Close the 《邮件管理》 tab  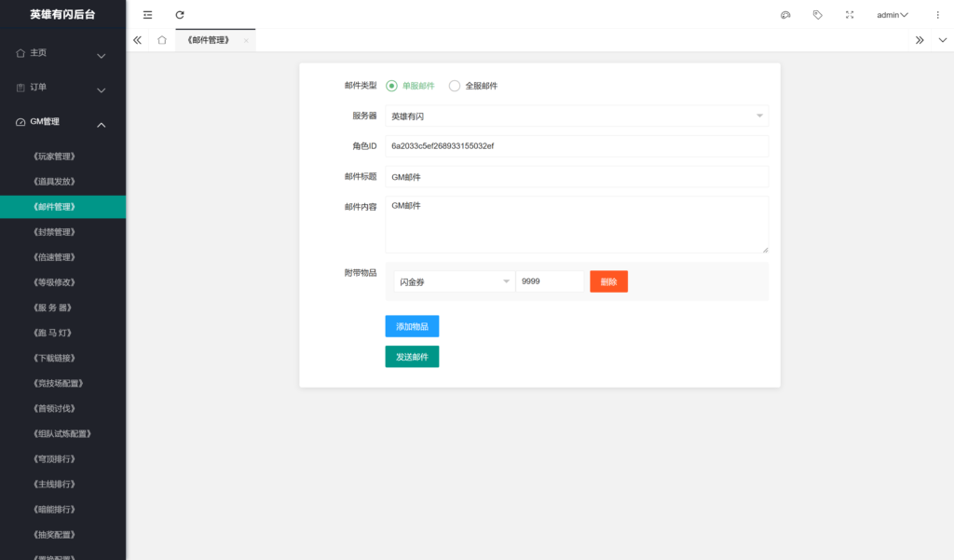pyautogui.click(x=246, y=41)
